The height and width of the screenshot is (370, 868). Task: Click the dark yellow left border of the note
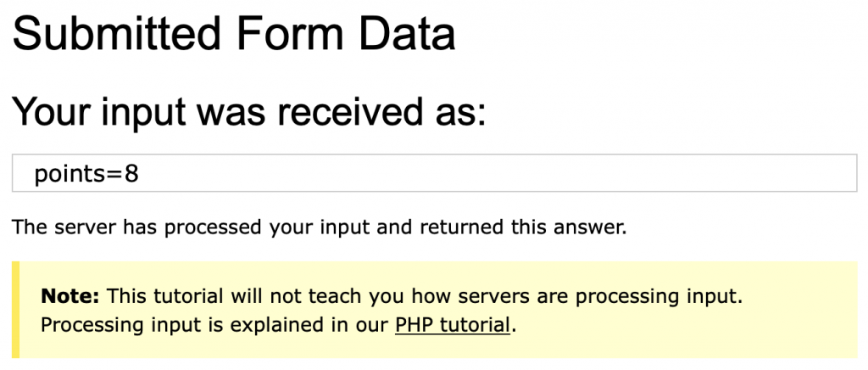tap(14, 310)
